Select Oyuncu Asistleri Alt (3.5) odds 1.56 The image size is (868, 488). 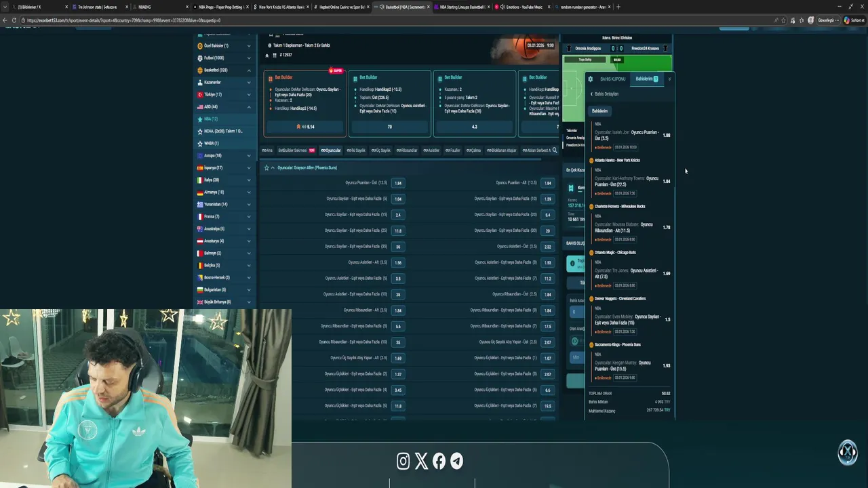coord(398,262)
